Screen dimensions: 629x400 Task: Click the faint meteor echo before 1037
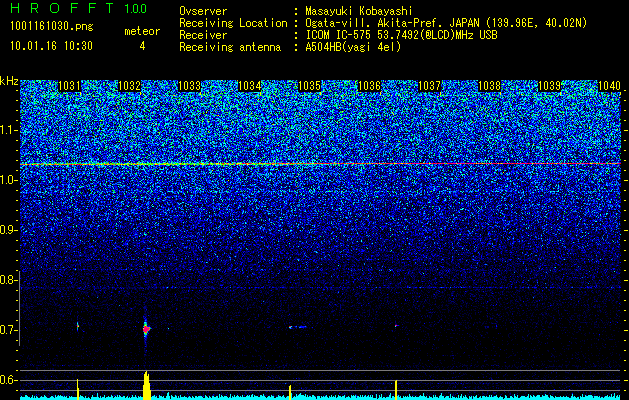(x=396, y=325)
